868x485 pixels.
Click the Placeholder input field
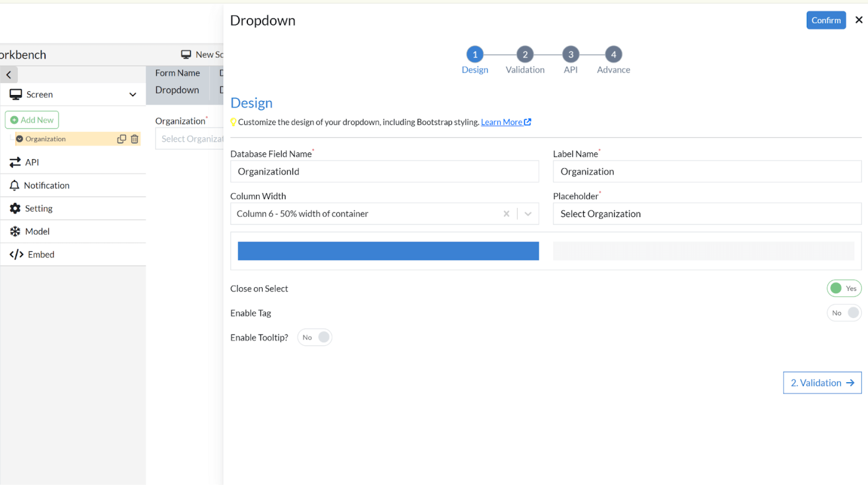(x=707, y=214)
